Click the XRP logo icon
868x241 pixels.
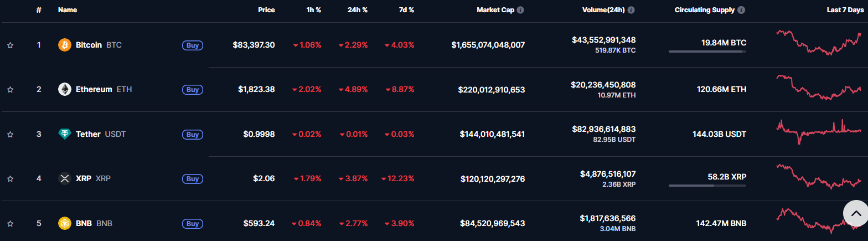coord(65,178)
